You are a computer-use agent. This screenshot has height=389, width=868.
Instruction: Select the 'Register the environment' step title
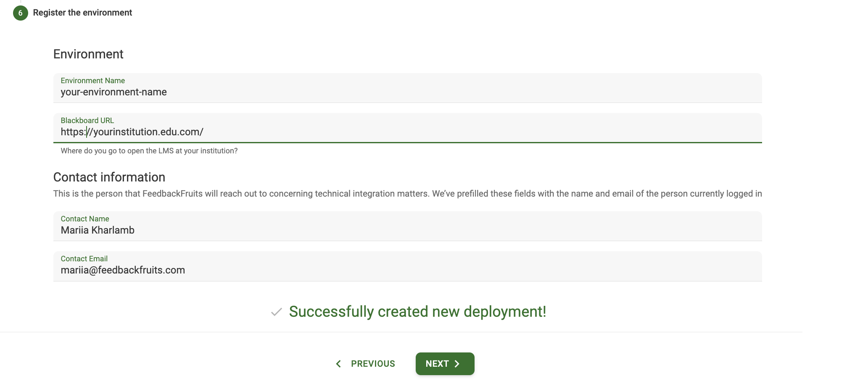coord(82,13)
